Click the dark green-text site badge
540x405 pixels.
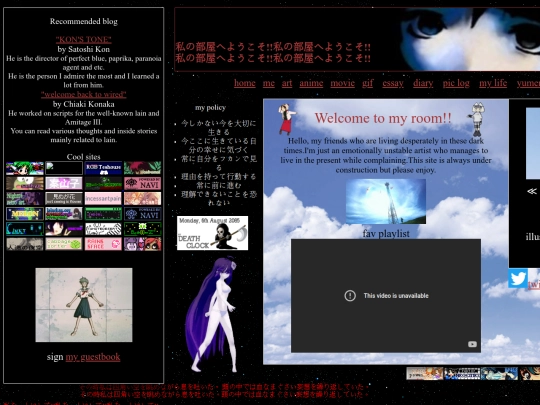[x=103, y=183]
